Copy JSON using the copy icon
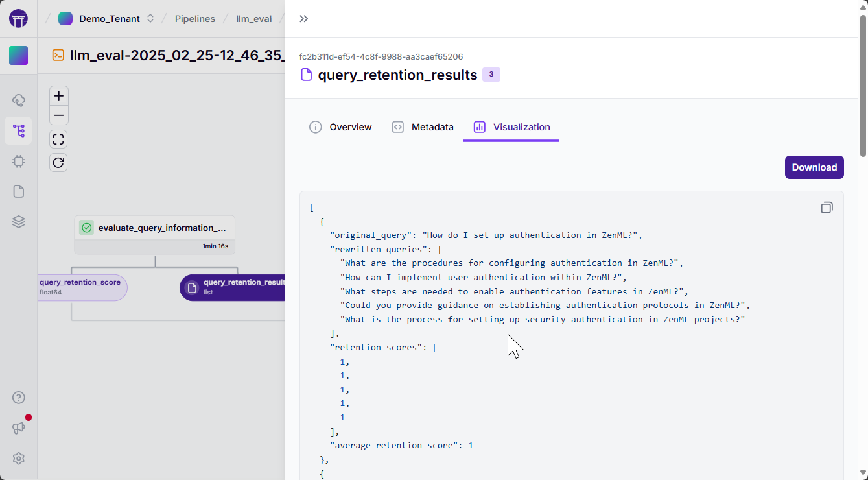The height and width of the screenshot is (480, 868). (827, 208)
